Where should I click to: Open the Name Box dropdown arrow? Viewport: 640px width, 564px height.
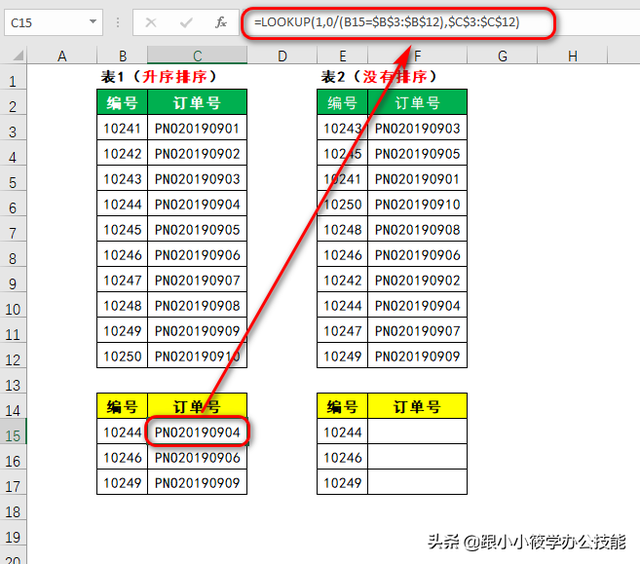point(93,22)
